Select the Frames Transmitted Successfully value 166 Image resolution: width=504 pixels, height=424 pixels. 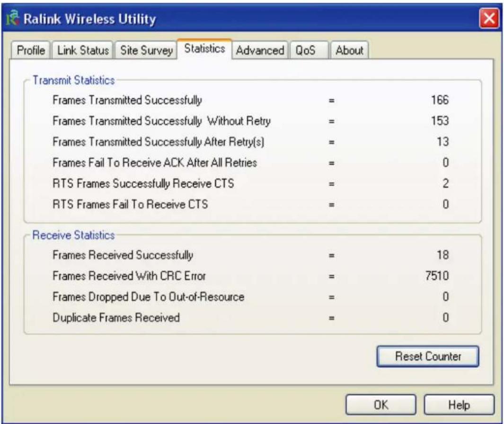pyautogui.click(x=440, y=100)
